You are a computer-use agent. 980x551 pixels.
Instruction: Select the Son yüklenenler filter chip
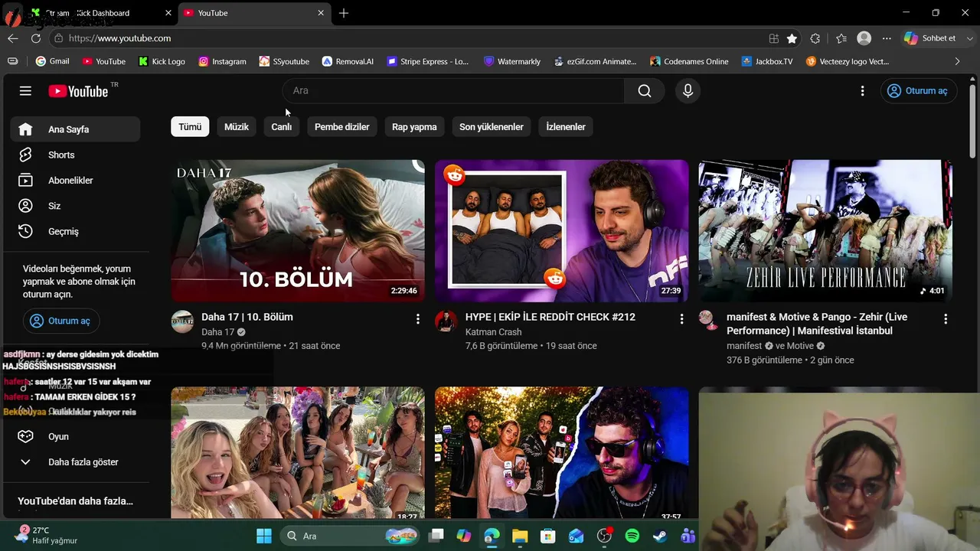492,127
